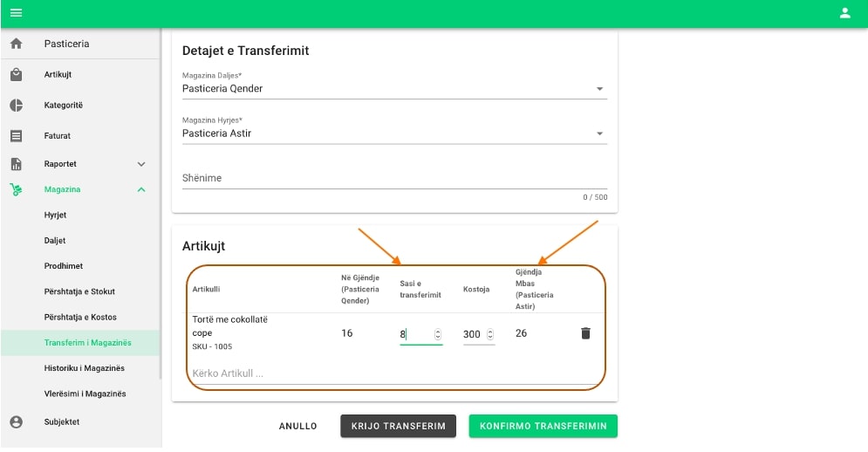Viewport: 868px width, 452px height.
Task: Click the Pasticeria home icon
Action: tap(16, 44)
